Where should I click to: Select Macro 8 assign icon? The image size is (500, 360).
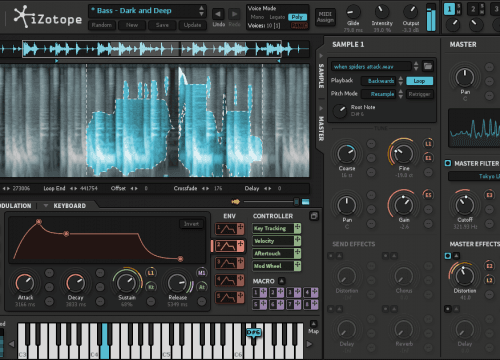point(315,304)
